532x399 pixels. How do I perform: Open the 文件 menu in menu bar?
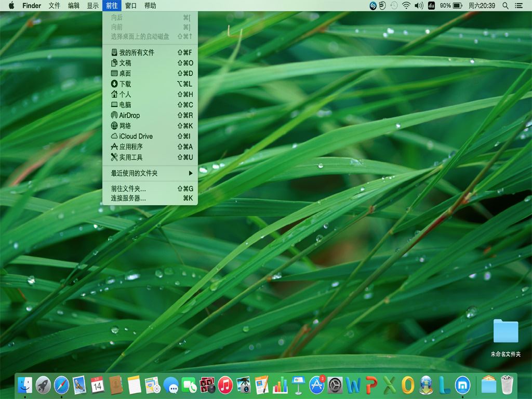coord(55,6)
